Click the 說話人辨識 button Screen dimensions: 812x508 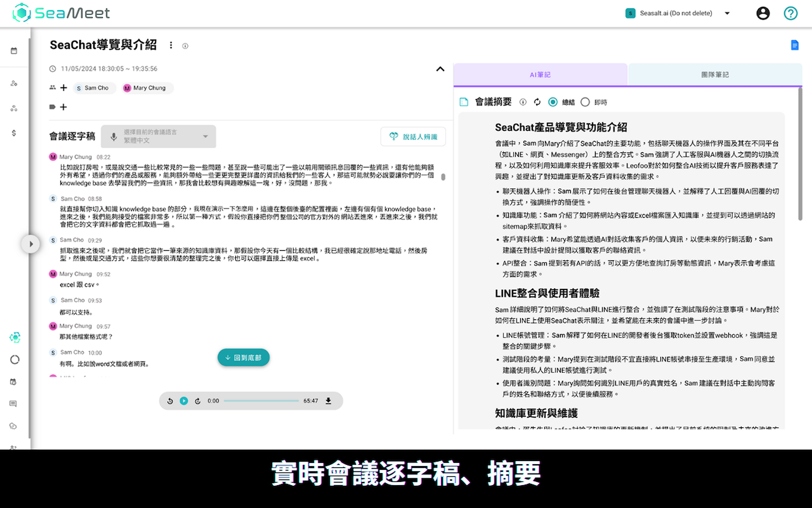(x=414, y=137)
